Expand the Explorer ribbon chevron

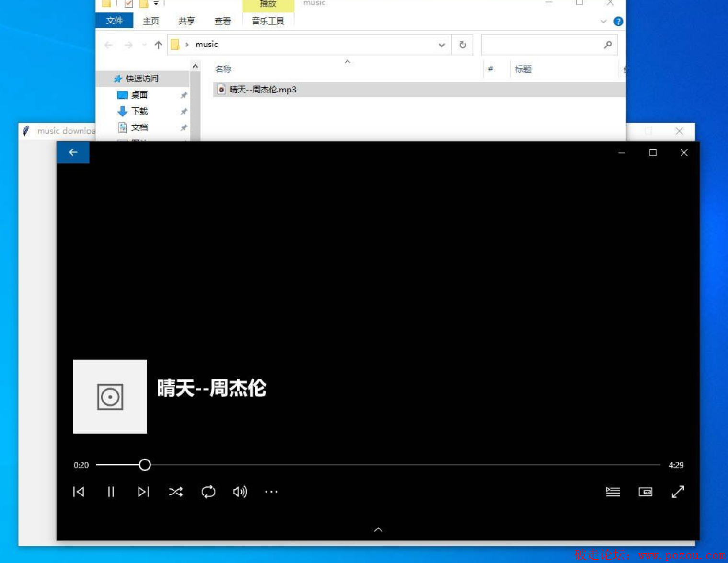(603, 22)
